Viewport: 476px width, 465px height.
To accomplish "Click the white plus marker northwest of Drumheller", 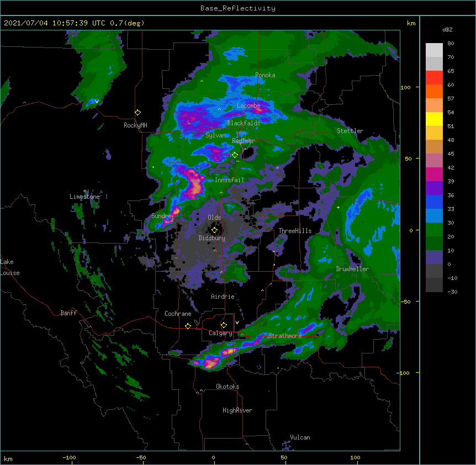I will (x=338, y=207).
